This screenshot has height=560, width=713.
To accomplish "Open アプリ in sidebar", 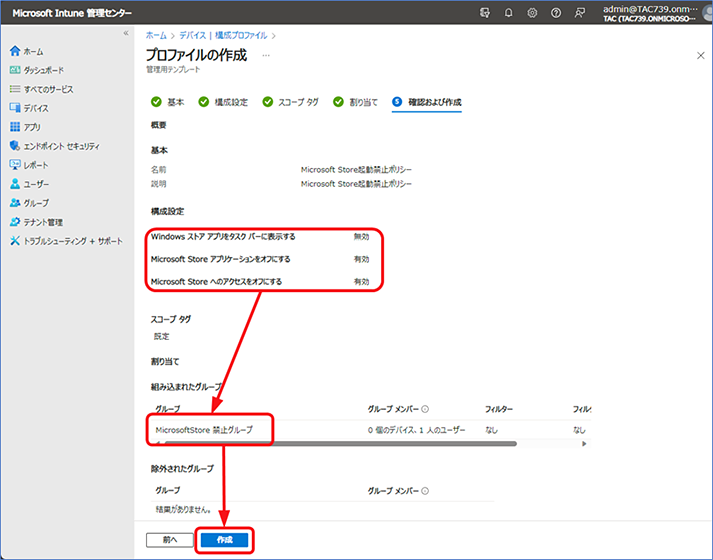I will pyautogui.click(x=25, y=127).
